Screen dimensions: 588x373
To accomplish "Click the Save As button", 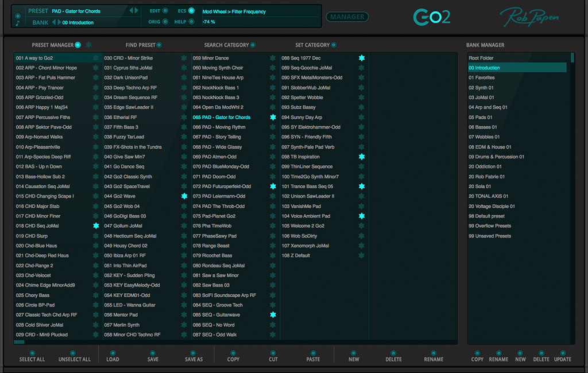I will (194, 356).
